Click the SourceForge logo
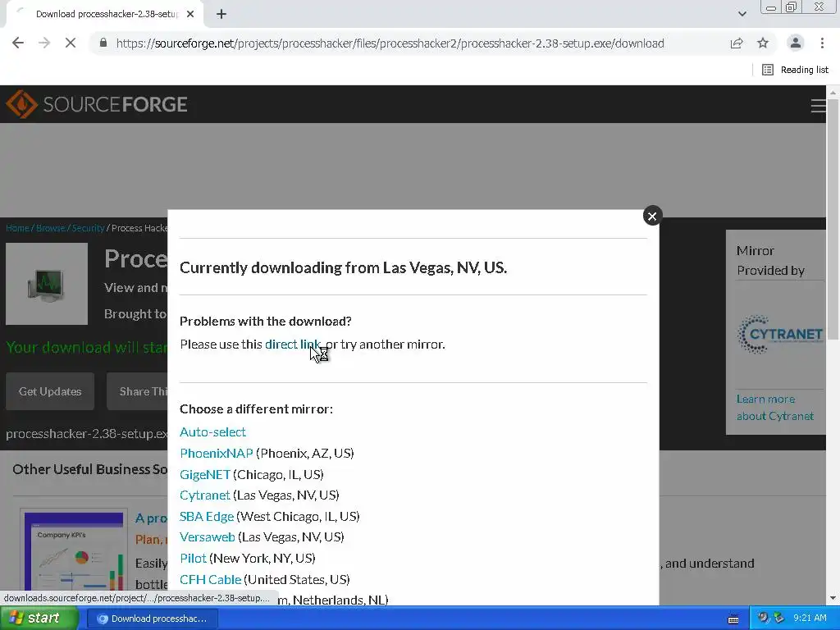Image resolution: width=840 pixels, height=630 pixels. [x=97, y=104]
